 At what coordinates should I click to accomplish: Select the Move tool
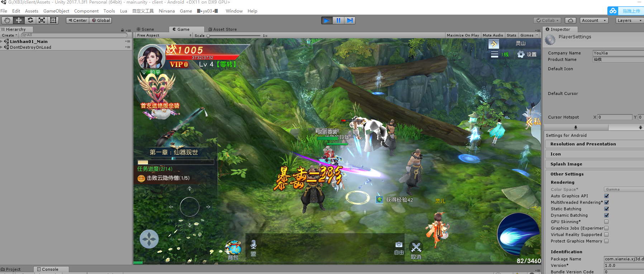coord(19,20)
